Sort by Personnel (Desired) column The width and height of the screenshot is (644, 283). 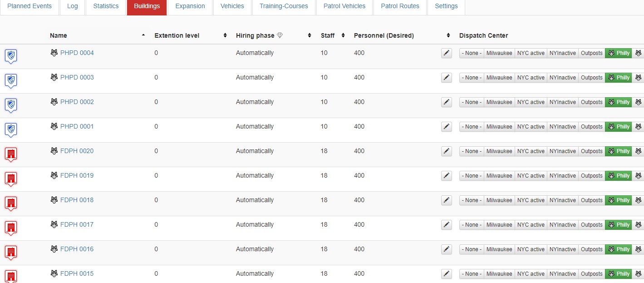(402, 35)
